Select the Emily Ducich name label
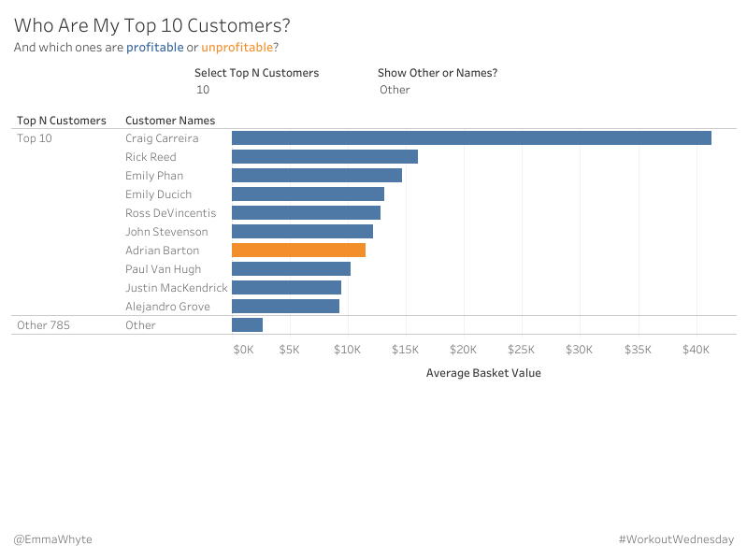This screenshot has width=747, height=560. point(158,194)
